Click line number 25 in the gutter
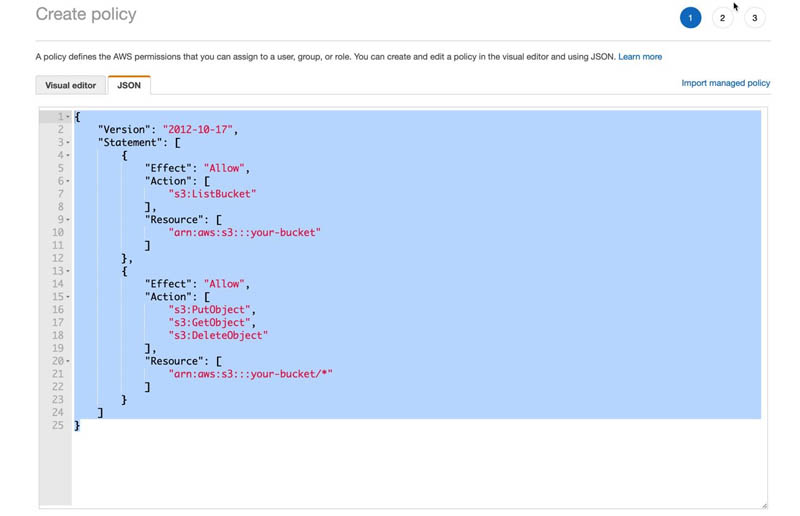The image size is (800, 516). 58,425
